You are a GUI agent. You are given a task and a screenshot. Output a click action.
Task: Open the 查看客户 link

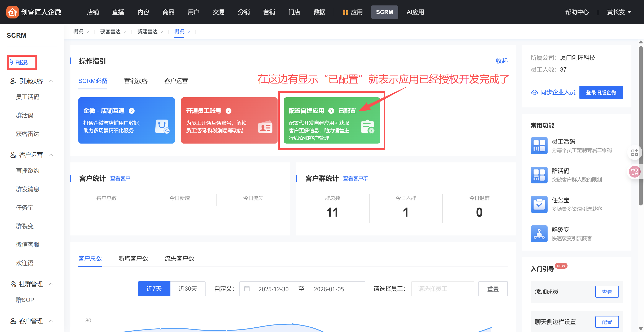tap(120, 178)
